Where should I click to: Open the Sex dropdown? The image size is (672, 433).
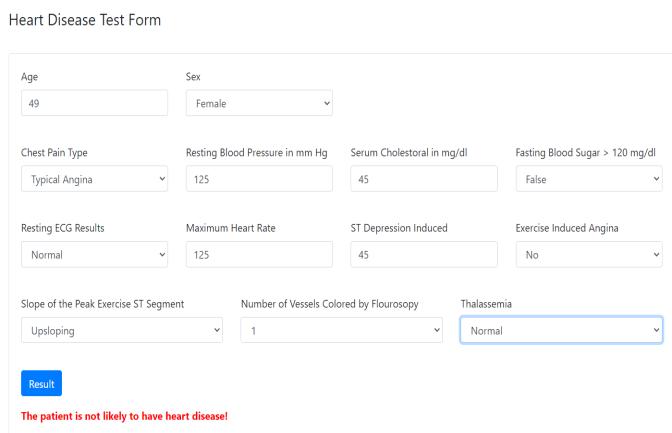259,103
